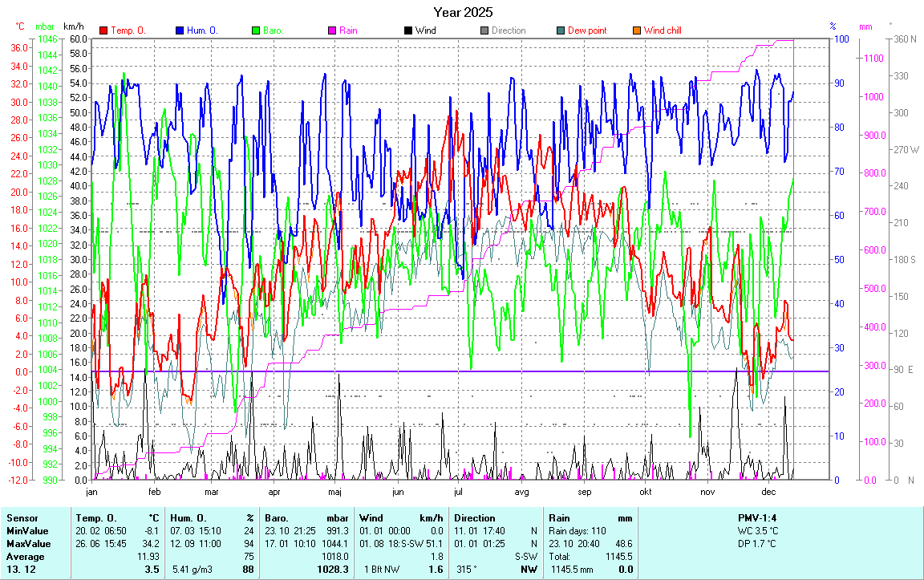The image size is (924, 580).
Task: Click the magenta Rain legend swatch
Action: [x=332, y=30]
